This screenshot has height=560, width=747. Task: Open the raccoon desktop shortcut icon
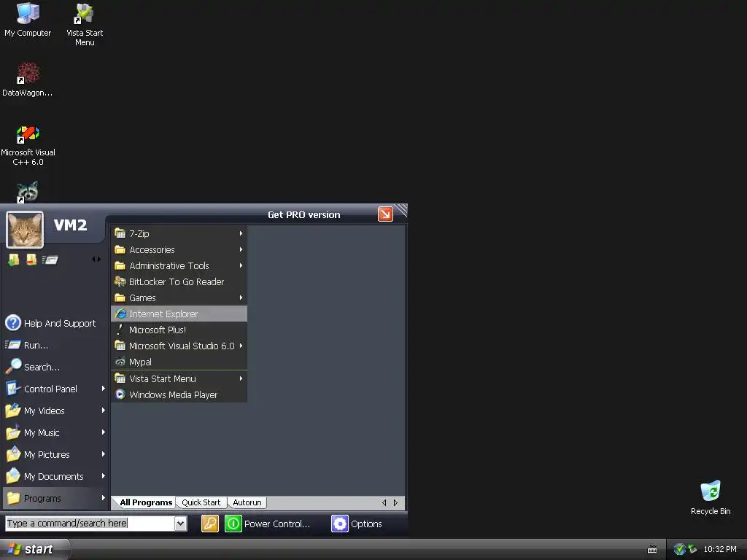coord(28,192)
